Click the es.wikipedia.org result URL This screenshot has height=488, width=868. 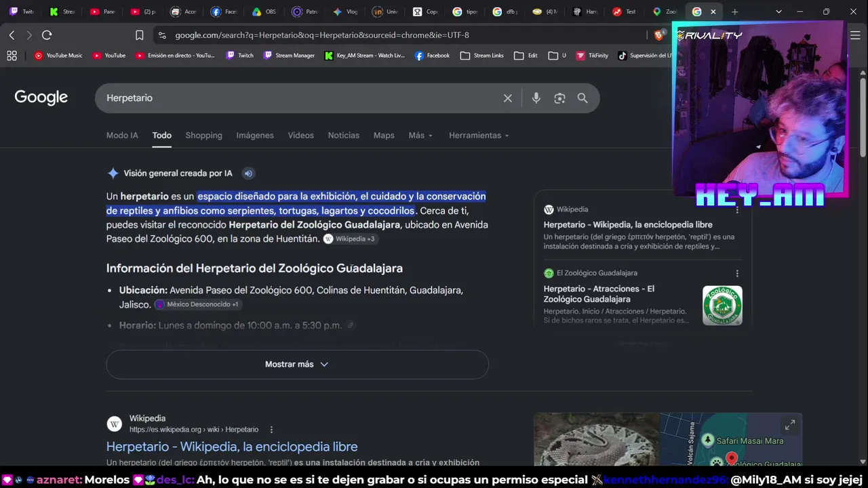click(x=194, y=430)
